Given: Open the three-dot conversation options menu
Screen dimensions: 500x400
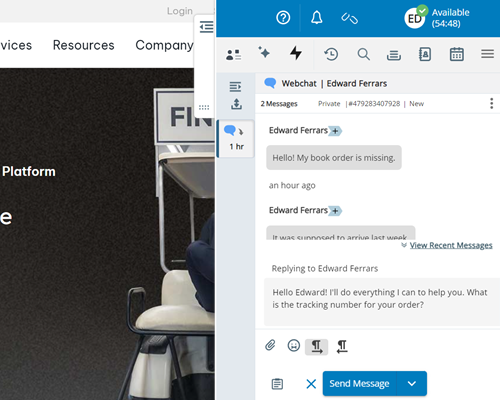Looking at the screenshot, I should tap(491, 104).
